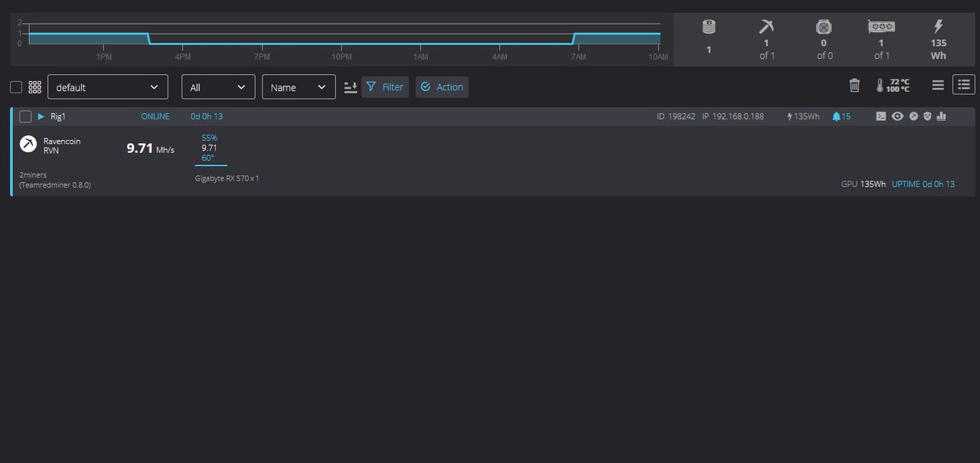Click the Ravencoin pickaxe coin icon
The width and height of the screenshot is (980, 463).
(x=28, y=144)
